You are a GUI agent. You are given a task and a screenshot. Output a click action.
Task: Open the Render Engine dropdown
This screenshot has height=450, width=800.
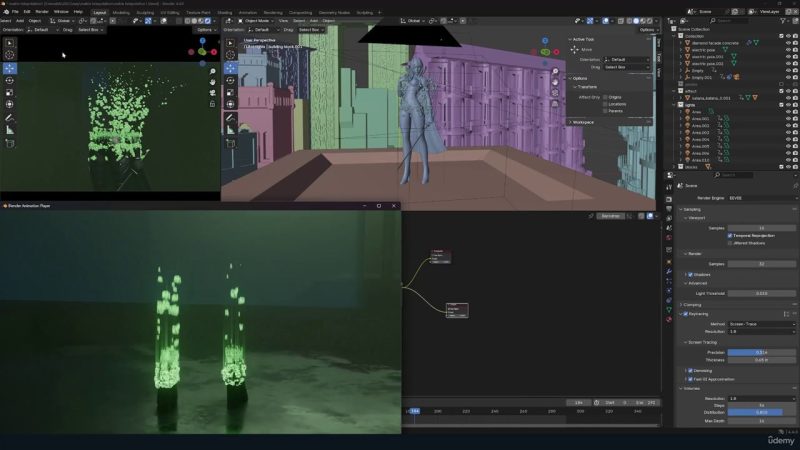(x=761, y=198)
